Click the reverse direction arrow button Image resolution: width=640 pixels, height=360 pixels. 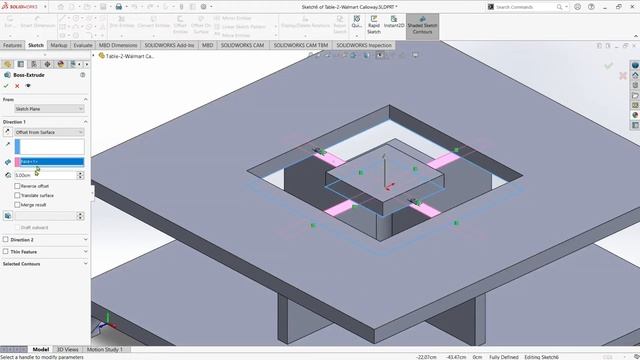[x=7, y=132]
